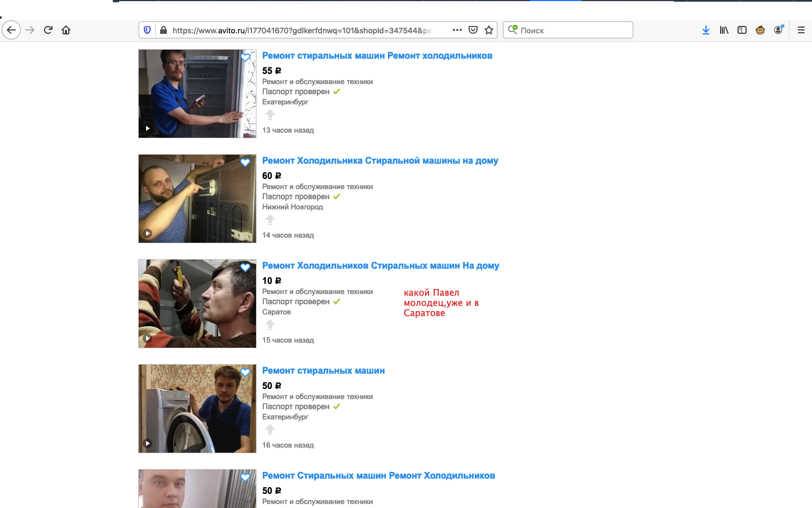The image size is (812, 508).
Task: Focus the Поиск search field
Action: pos(568,30)
